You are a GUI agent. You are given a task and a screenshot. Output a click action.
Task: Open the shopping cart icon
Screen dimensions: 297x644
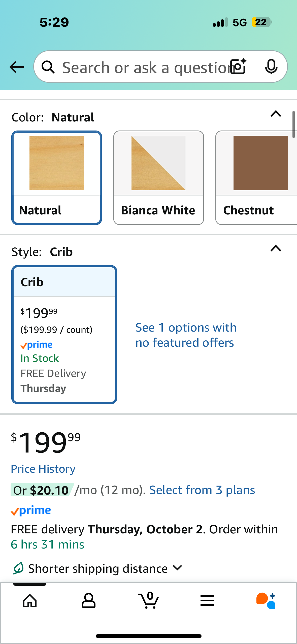(148, 601)
